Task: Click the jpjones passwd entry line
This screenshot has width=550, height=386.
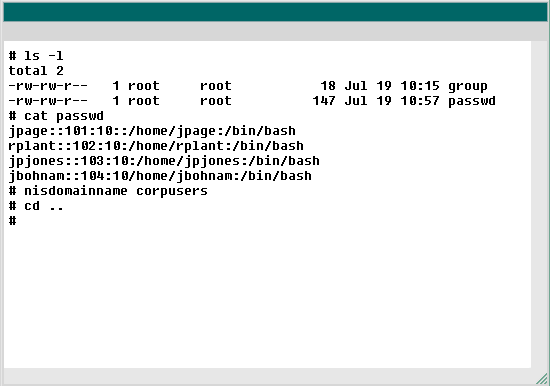Action: (164, 161)
